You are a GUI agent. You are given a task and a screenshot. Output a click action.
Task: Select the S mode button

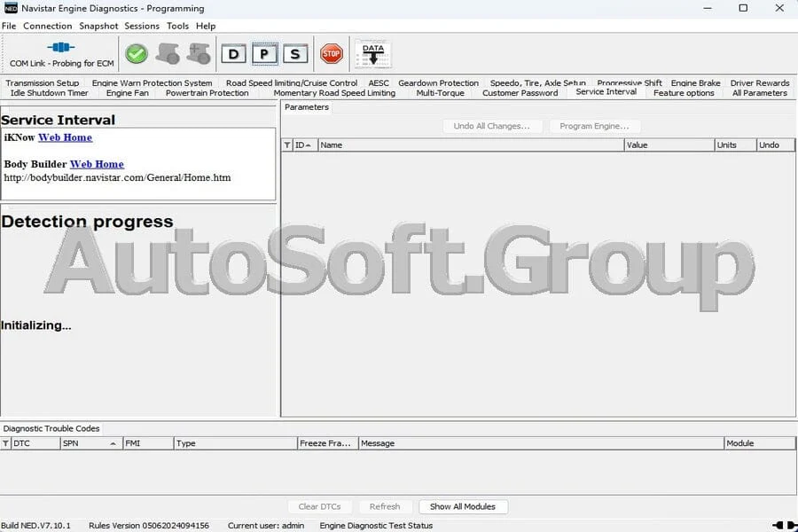click(x=295, y=54)
